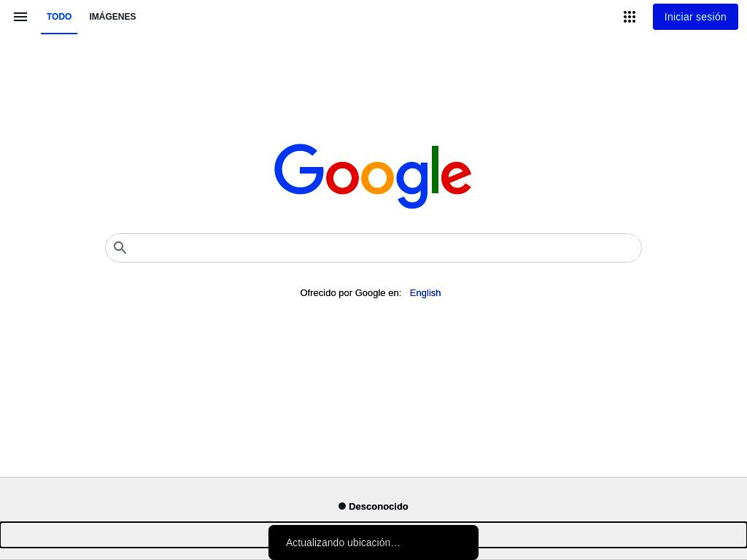Click the gray footer area above Desconocido
Viewport: 747px width, 560px height.
point(373,489)
